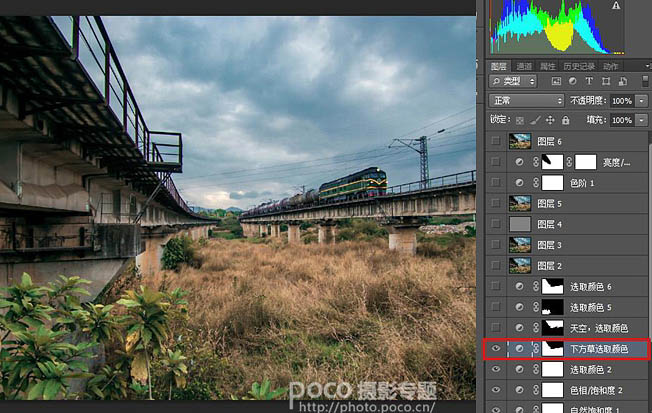Show the hidden 天空，选取颜色 layer
Viewport: 652px width, 413px height.
click(x=496, y=328)
